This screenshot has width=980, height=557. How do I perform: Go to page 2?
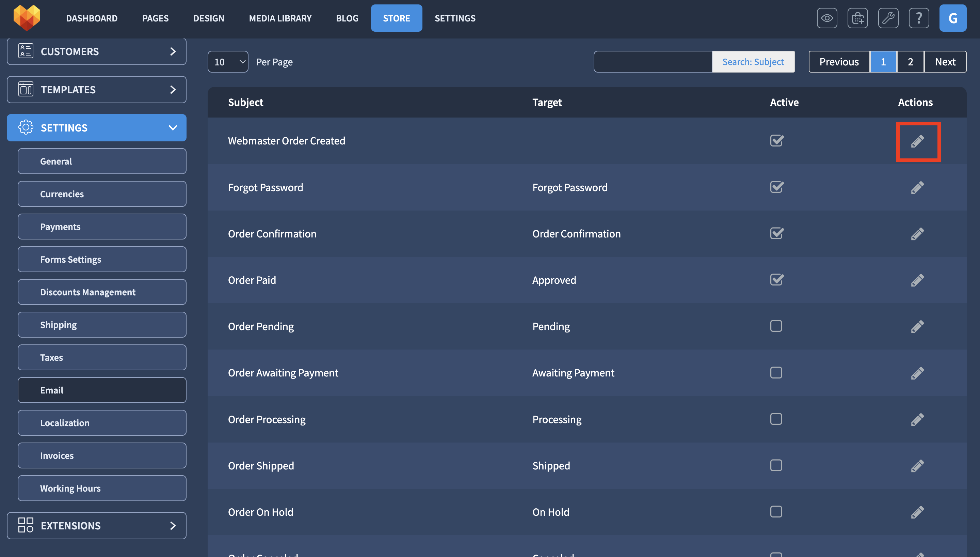pos(911,62)
